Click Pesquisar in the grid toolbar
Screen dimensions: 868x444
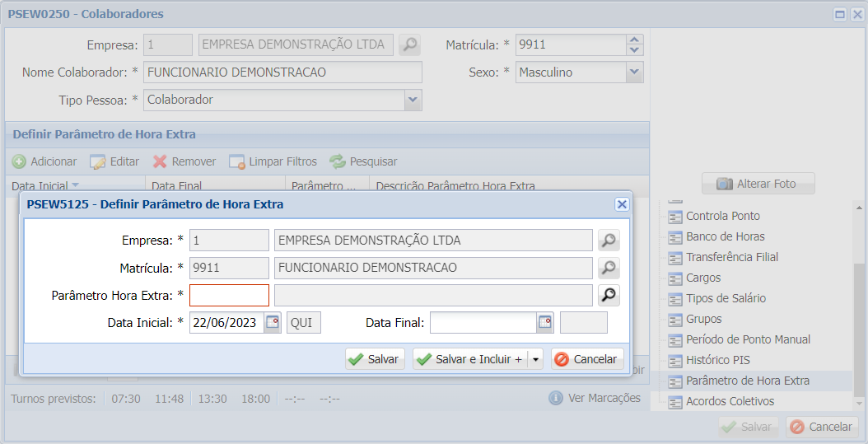[363, 161]
